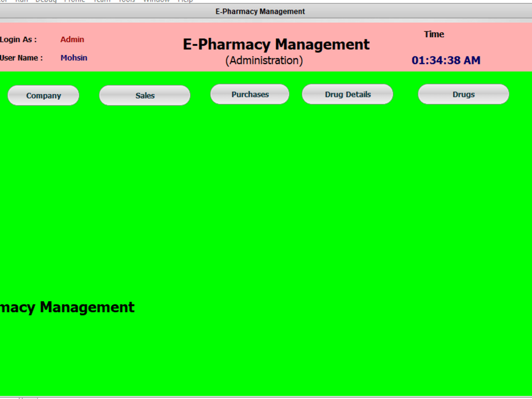The width and height of the screenshot is (532, 399).
Task: Open the Debug menu
Action: click(x=46, y=1)
